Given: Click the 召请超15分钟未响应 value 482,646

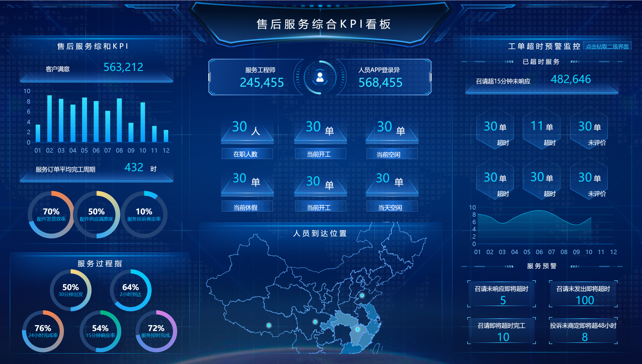Looking at the screenshot, I should [x=570, y=80].
